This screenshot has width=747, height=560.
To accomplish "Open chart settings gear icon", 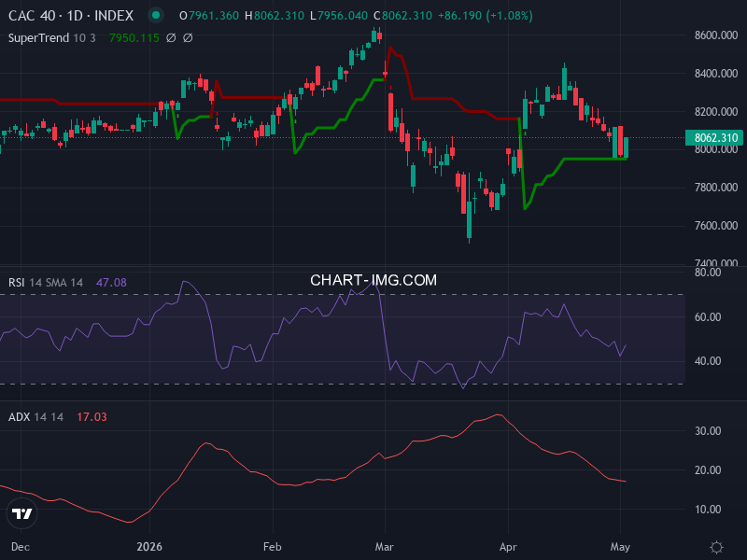I will coord(716,547).
